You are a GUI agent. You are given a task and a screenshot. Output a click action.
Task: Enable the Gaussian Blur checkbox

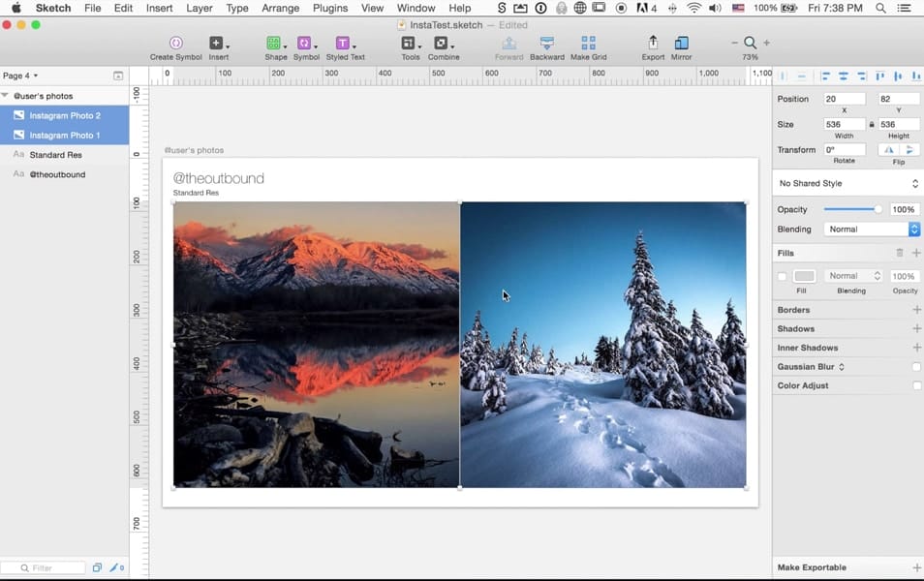pyautogui.click(x=914, y=366)
